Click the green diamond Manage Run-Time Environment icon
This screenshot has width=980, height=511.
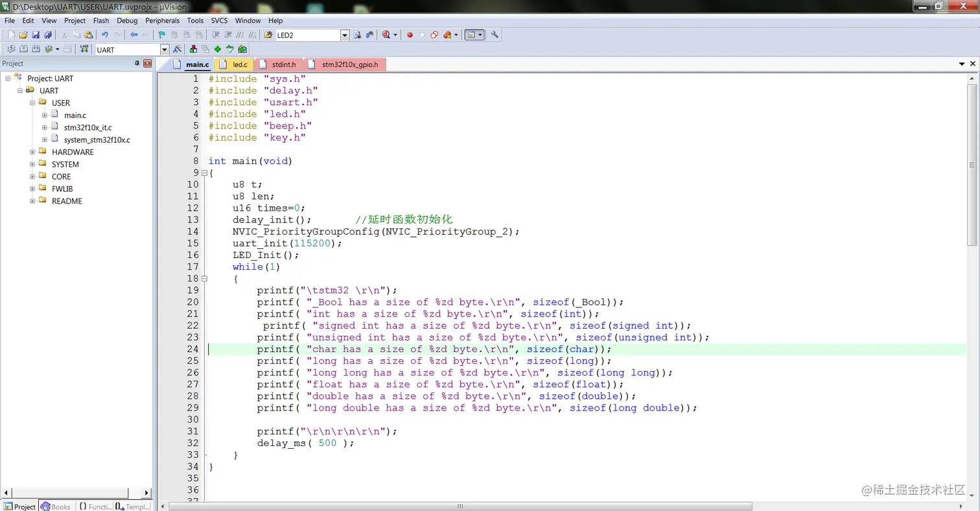coord(218,49)
